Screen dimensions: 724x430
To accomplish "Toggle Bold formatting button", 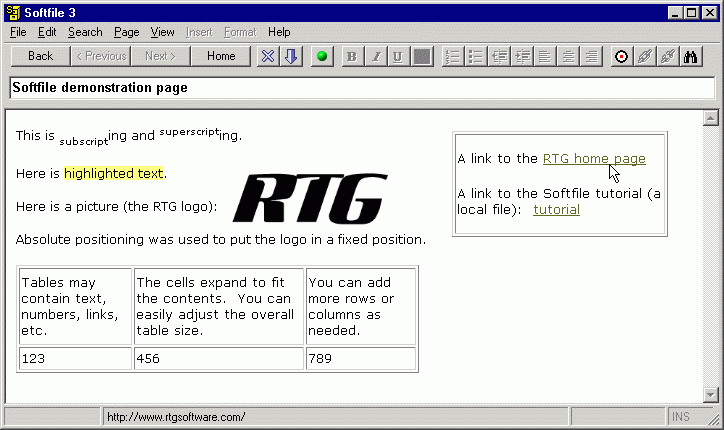I will point(352,56).
